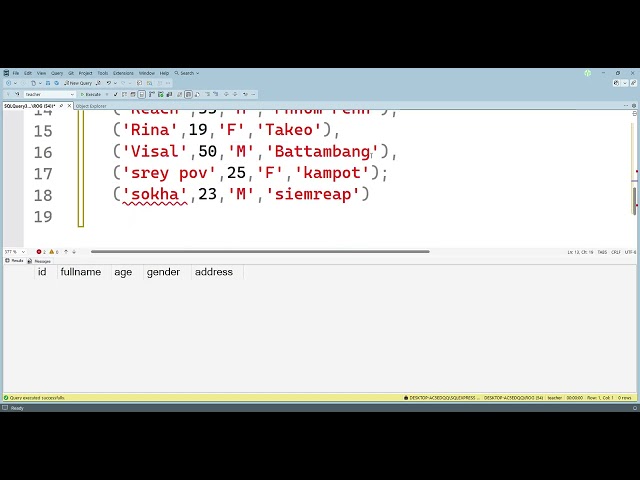Click the CRLF line ending indicator
The image size is (640, 480).
coord(616,252)
